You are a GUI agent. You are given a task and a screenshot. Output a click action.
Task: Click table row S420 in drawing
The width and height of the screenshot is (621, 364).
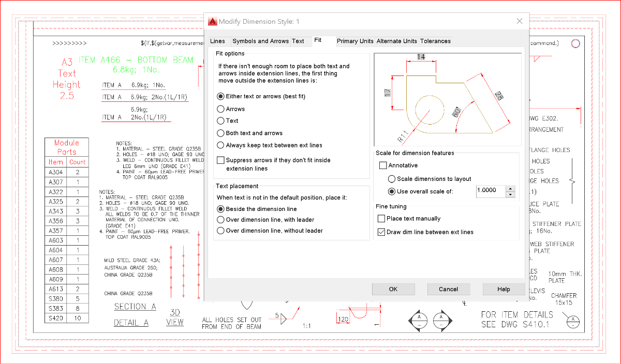66,318
